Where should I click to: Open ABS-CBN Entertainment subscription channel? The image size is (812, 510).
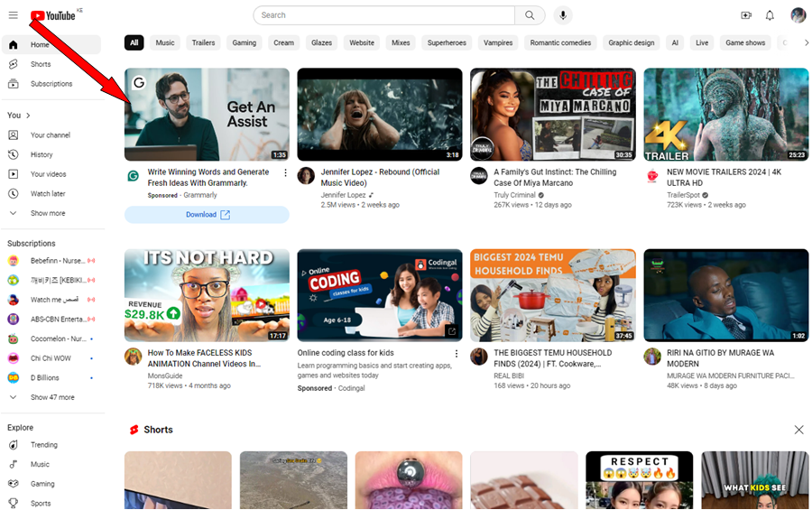(51, 320)
